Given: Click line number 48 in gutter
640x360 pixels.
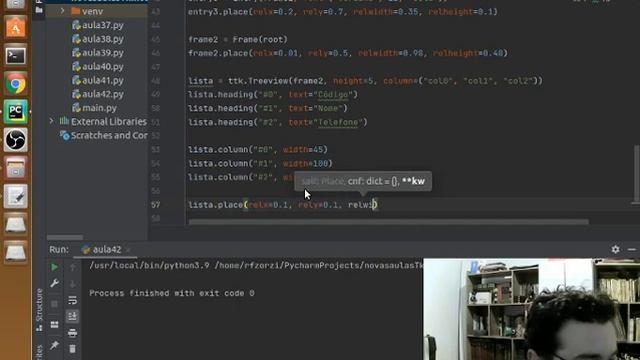Looking at the screenshot, I should tap(156, 81).
